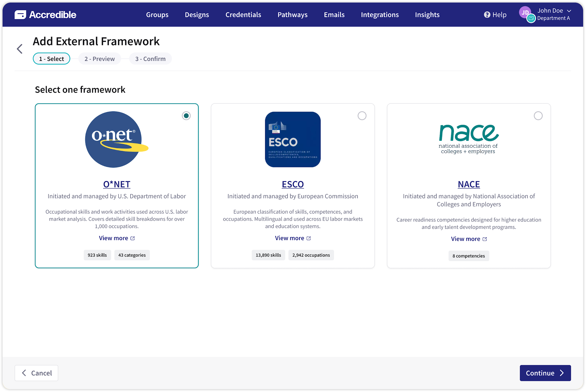Click the O*NET logo image
Image resolution: width=586 pixels, height=392 pixels.
point(117,139)
